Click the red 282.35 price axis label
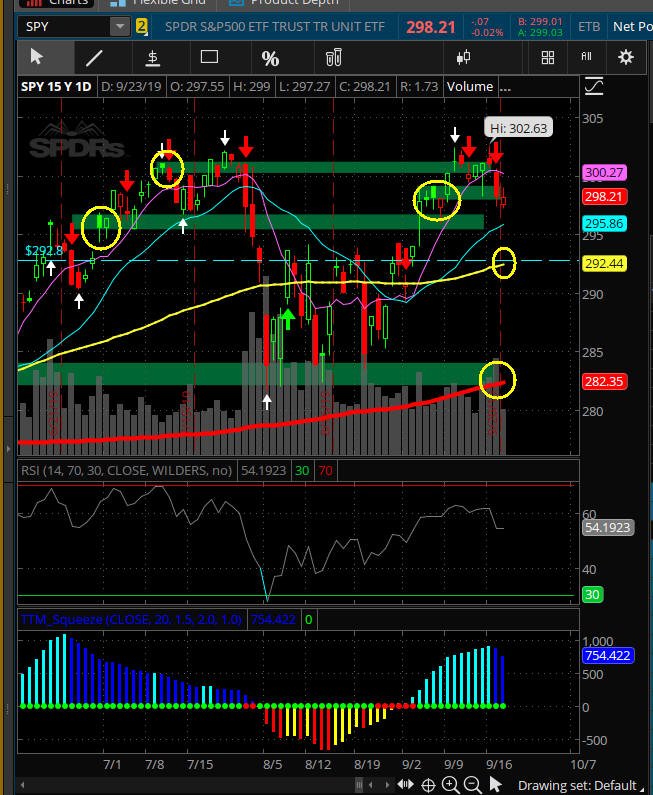This screenshot has width=653, height=795. [604, 381]
